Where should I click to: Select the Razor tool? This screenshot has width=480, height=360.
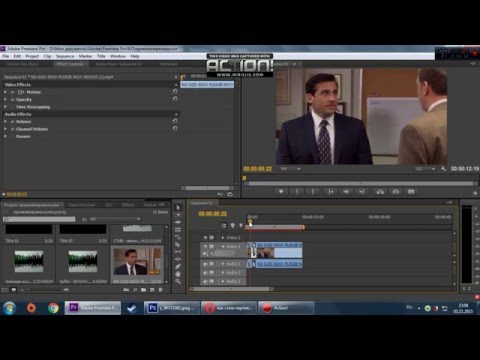click(x=178, y=244)
